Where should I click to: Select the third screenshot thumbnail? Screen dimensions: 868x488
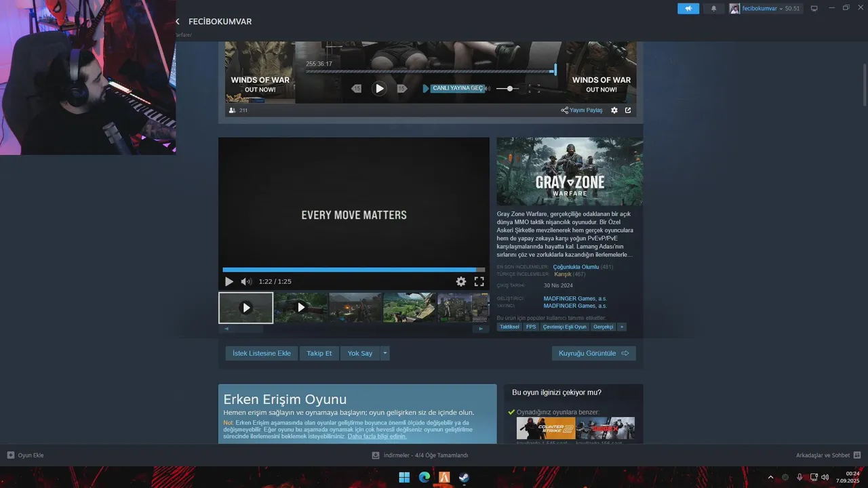tap(355, 308)
